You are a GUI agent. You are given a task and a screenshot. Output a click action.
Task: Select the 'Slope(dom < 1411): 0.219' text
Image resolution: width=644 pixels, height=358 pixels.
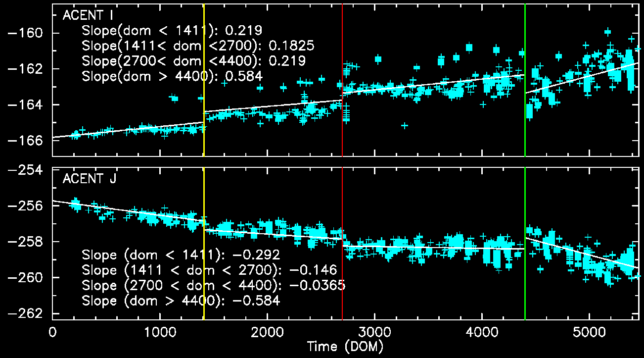pos(172,30)
